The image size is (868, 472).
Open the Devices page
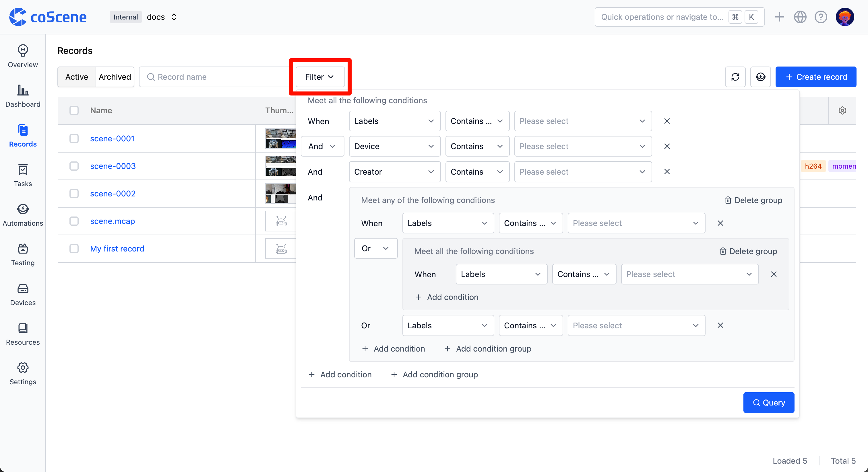click(x=23, y=294)
